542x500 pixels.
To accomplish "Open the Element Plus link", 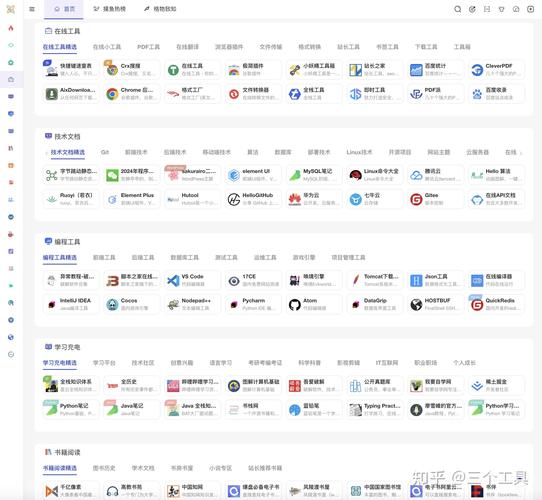I will [131, 199].
